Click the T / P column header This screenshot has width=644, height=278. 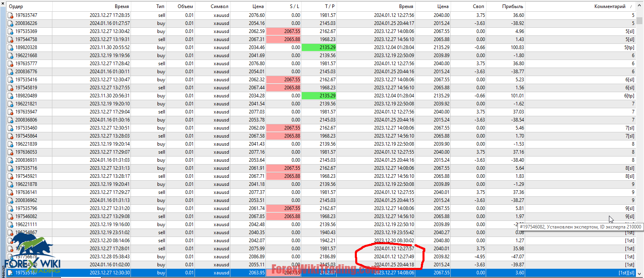pyautogui.click(x=319, y=6)
